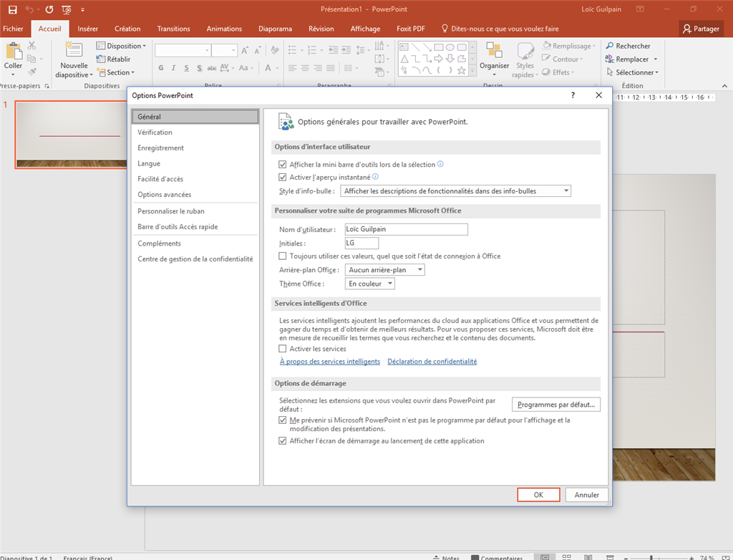Click the Initiales input field
The image size is (733, 560).
pyautogui.click(x=361, y=243)
